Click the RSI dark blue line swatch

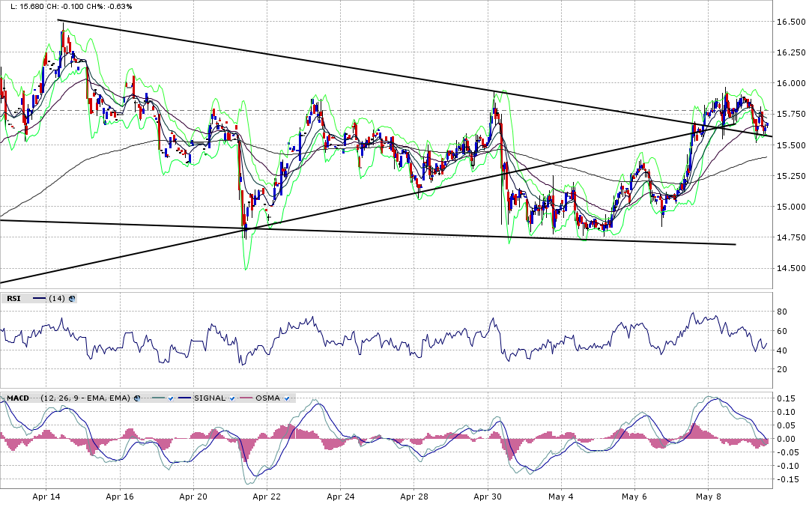point(39,298)
